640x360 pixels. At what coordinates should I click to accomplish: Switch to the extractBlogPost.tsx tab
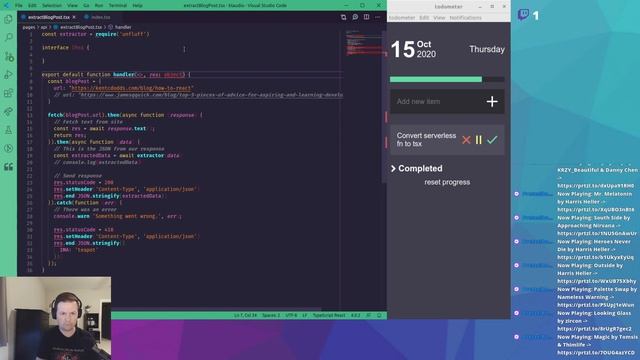49,17
